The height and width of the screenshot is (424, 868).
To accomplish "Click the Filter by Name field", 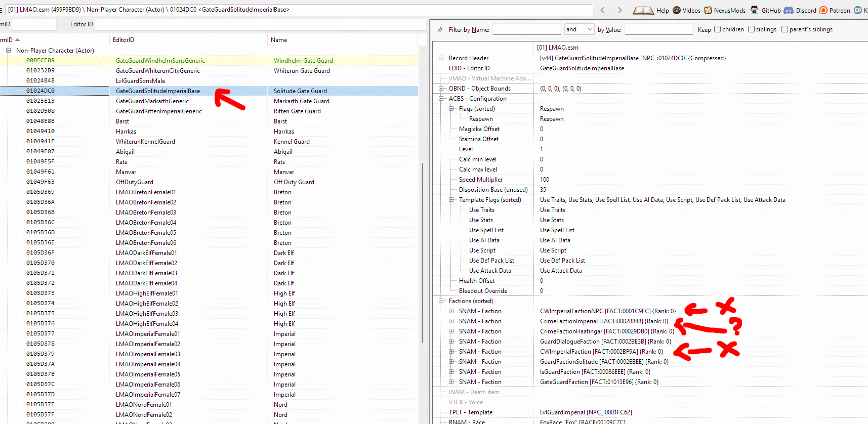I will click(x=526, y=29).
